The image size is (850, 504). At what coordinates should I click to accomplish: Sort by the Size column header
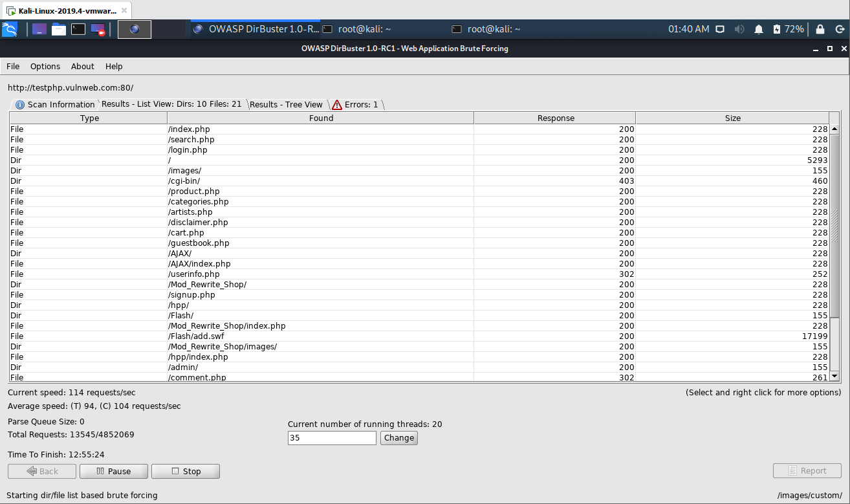[732, 118]
